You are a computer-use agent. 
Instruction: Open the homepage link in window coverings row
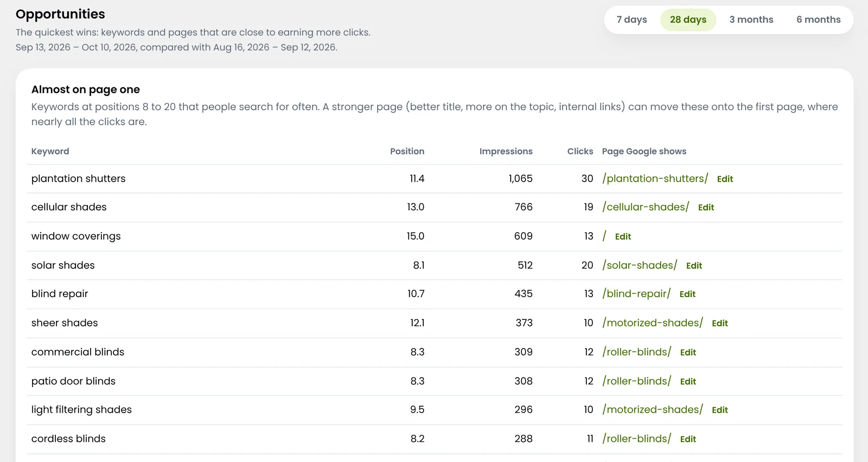coord(604,236)
